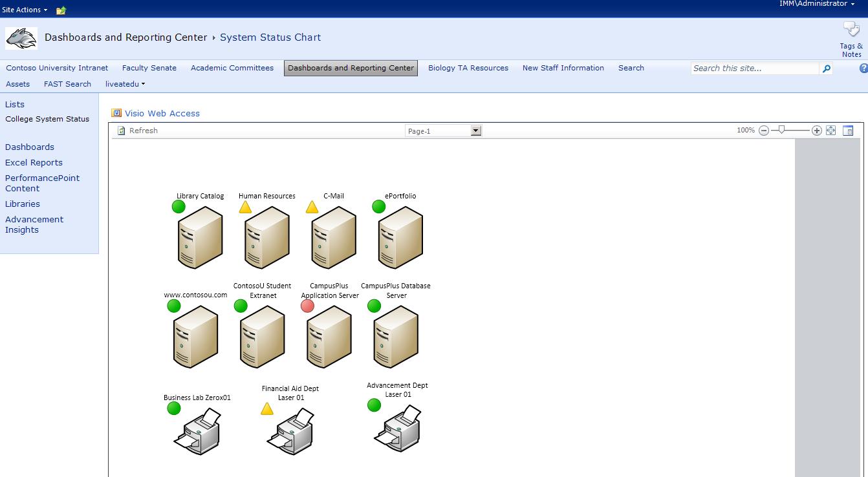Open Advancement Insights in the sidebar
The image size is (868, 477).
(34, 224)
